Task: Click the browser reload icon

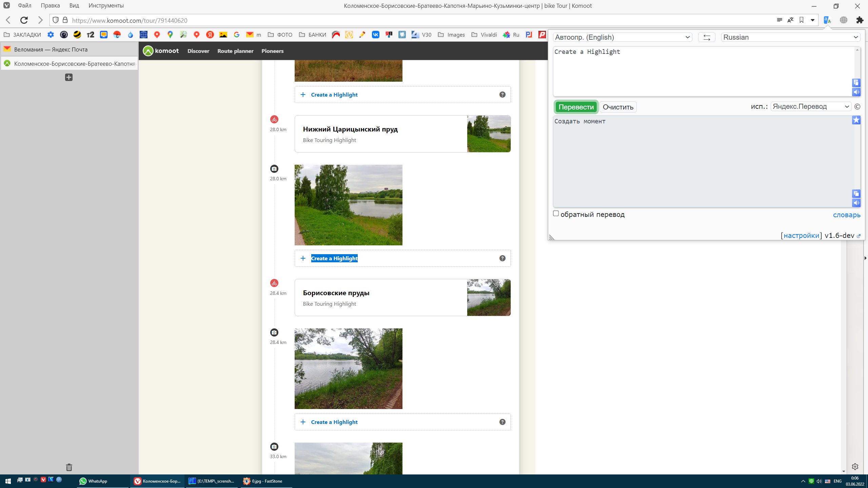Action: [24, 20]
